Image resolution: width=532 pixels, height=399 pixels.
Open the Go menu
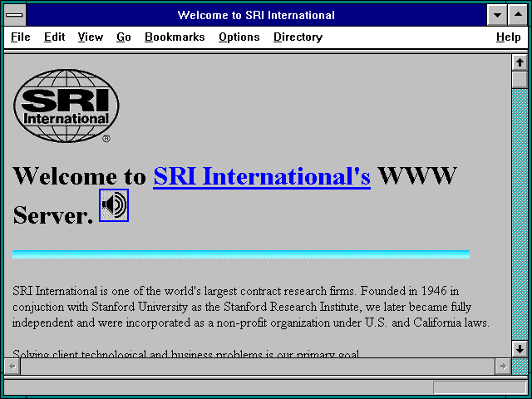point(124,37)
